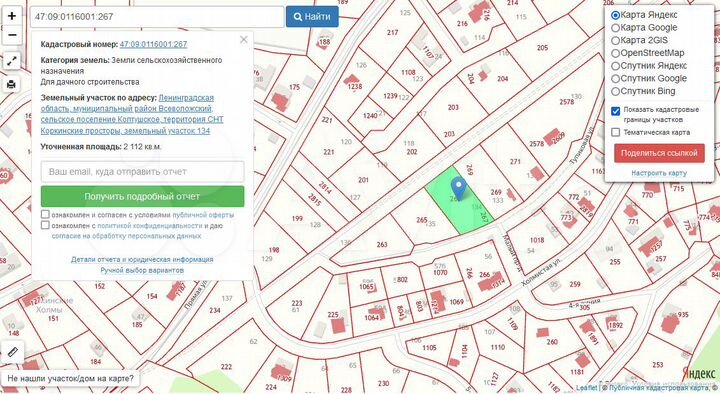Open the ruler measurement tool
Viewport: 720px width, 394px height.
tap(12, 352)
